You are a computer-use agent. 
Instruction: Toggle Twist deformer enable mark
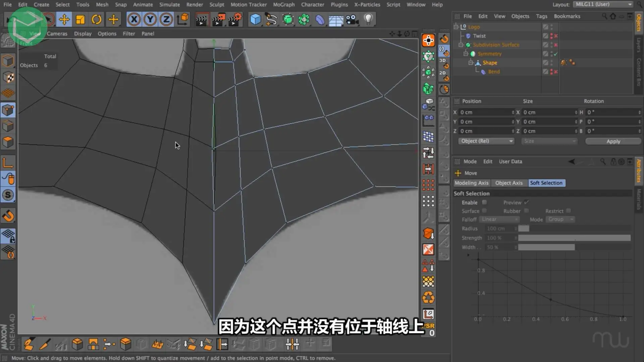pos(556,36)
